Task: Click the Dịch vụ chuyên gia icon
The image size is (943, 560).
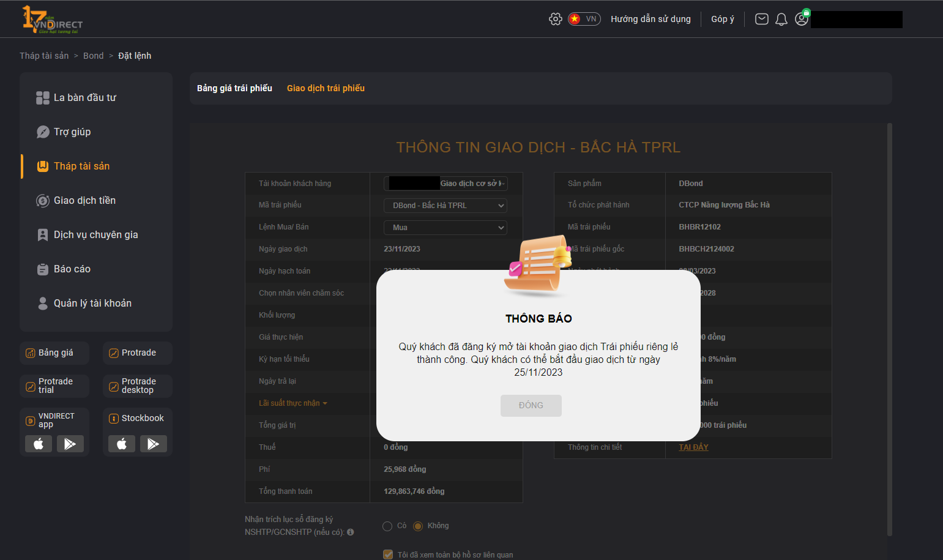Action: [x=43, y=235]
